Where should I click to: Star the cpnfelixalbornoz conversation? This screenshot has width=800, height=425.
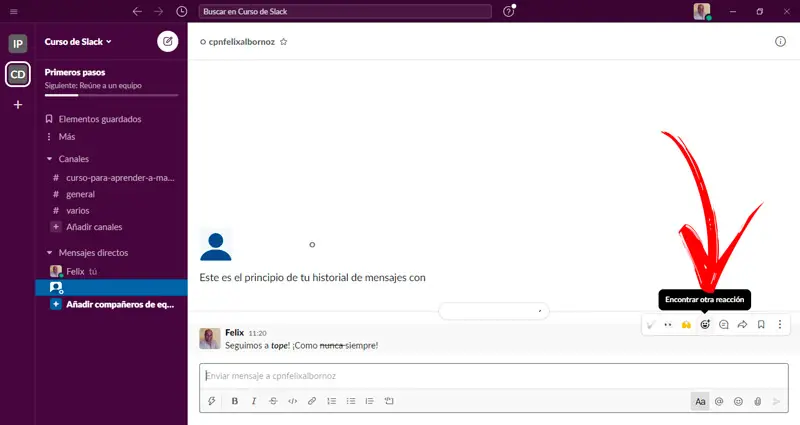pos(284,42)
